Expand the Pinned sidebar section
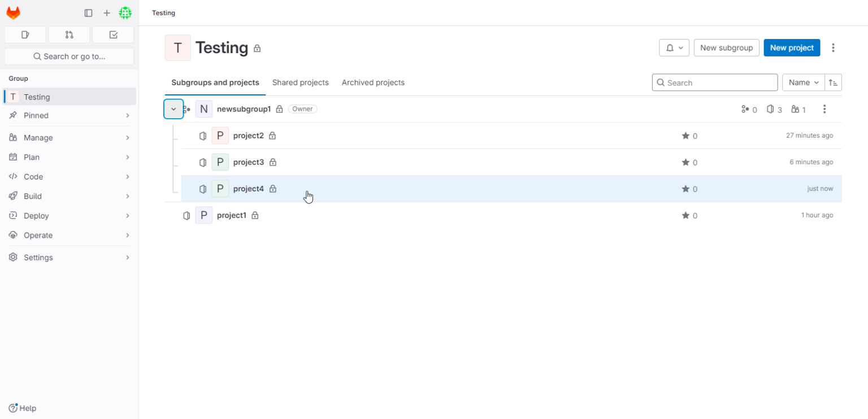The image size is (868, 419). pyautogui.click(x=70, y=115)
